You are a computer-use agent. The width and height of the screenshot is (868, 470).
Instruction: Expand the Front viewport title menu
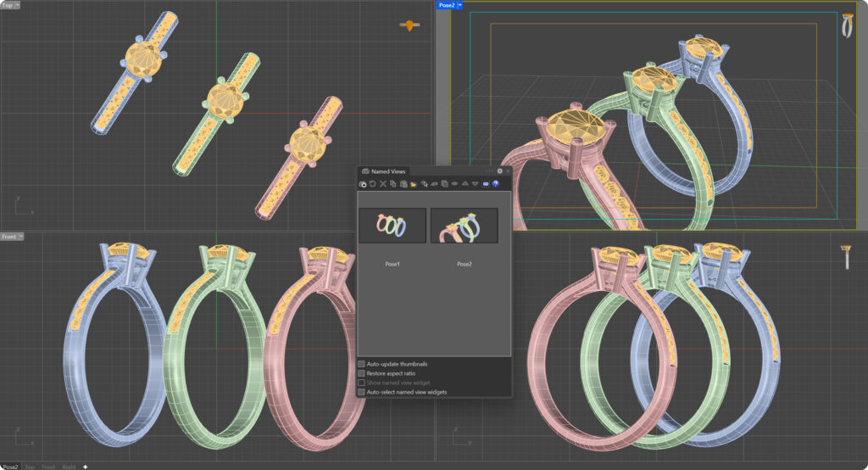[x=21, y=237]
